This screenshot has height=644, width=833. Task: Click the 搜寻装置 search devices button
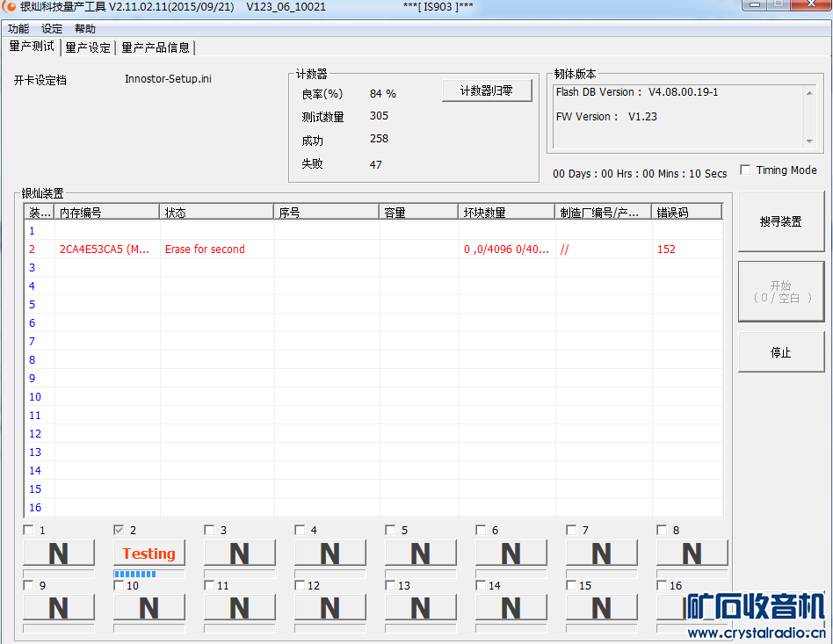coord(780,222)
